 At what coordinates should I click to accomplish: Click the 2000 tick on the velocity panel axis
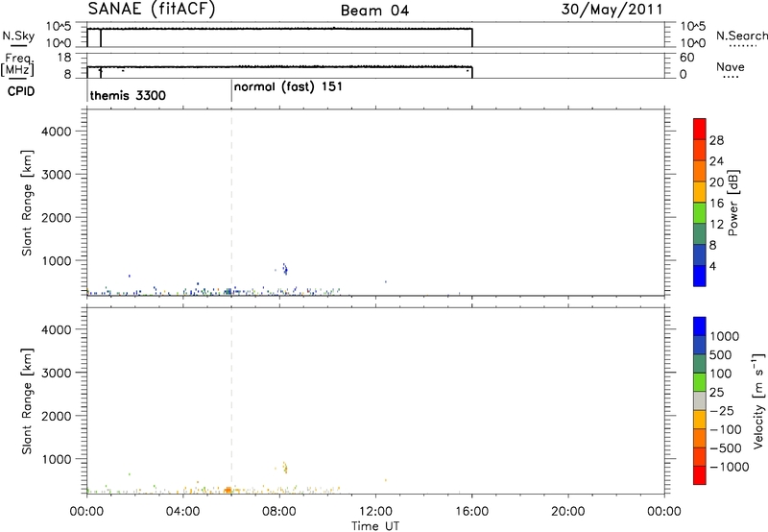57,416
